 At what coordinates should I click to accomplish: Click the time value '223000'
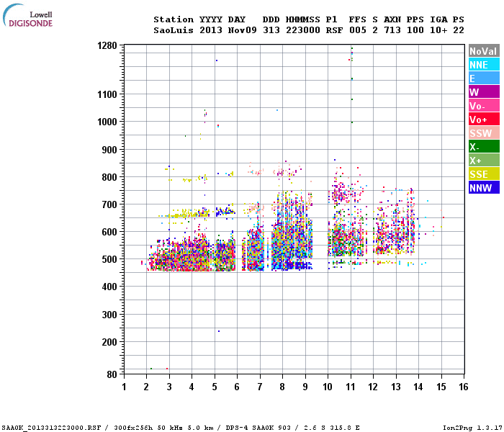(x=303, y=30)
